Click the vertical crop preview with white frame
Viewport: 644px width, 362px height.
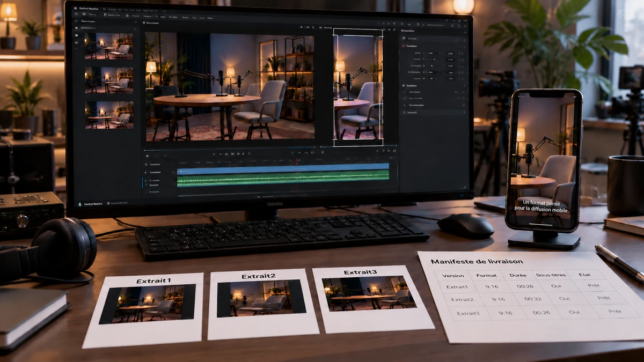(358, 87)
